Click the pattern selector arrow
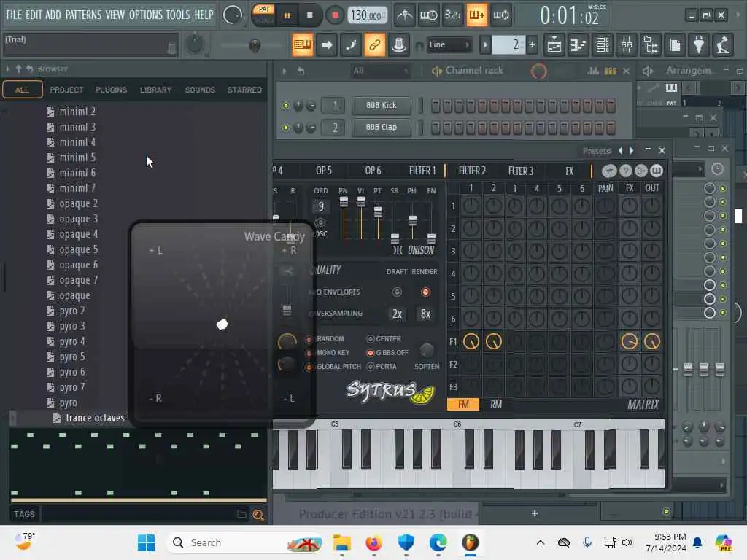Image resolution: width=747 pixels, height=560 pixels. (485, 45)
